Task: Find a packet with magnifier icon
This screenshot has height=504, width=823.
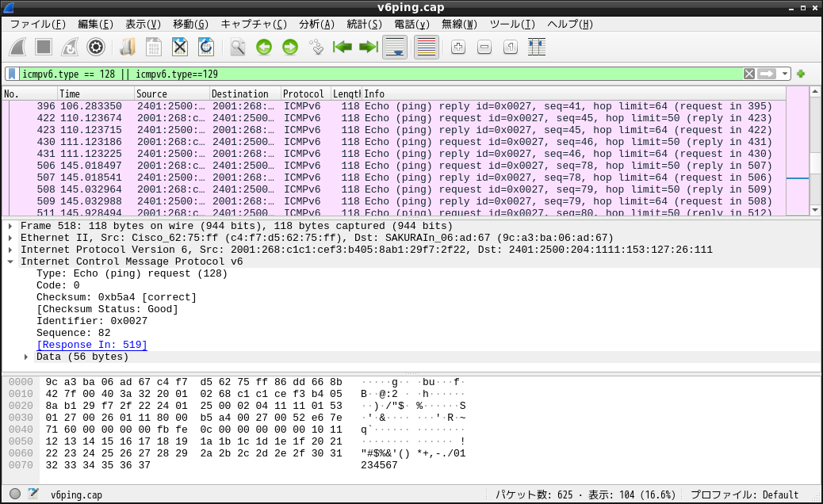Action: (x=238, y=48)
